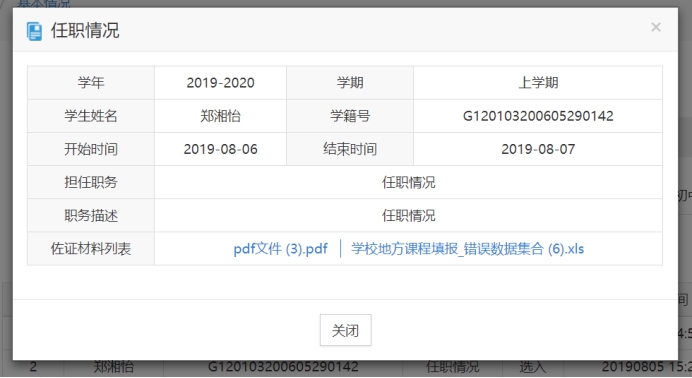Click G120103200605290142 in the background table row
The width and height of the screenshot is (692, 378).
(283, 367)
